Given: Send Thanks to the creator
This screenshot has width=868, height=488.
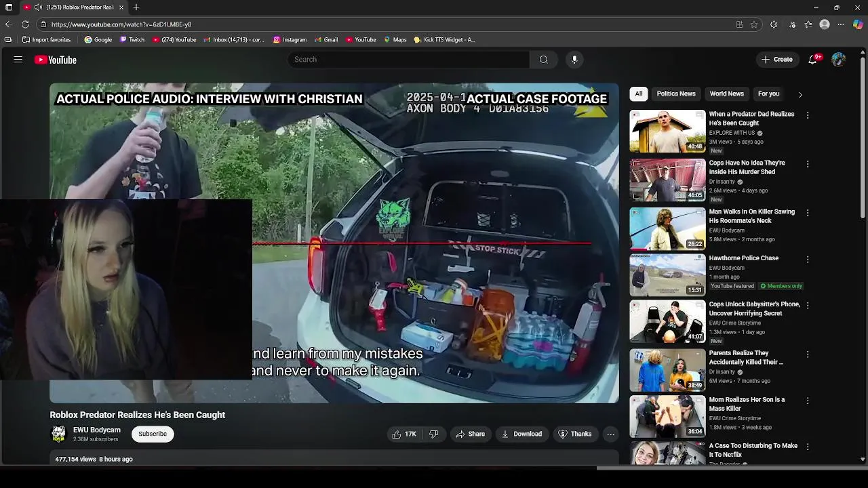Looking at the screenshot, I should click(x=575, y=434).
